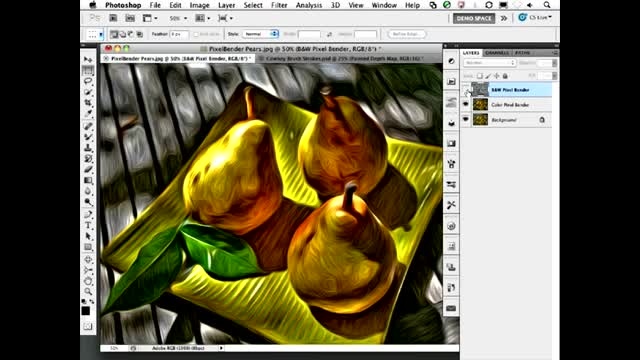Choose New selection mode in options bar

pyautogui.click(x=114, y=34)
